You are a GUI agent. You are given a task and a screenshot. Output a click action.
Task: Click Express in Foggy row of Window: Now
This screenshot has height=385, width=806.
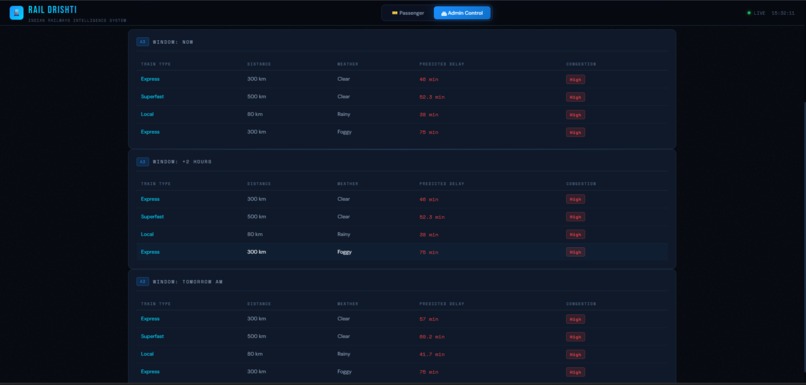pos(150,132)
